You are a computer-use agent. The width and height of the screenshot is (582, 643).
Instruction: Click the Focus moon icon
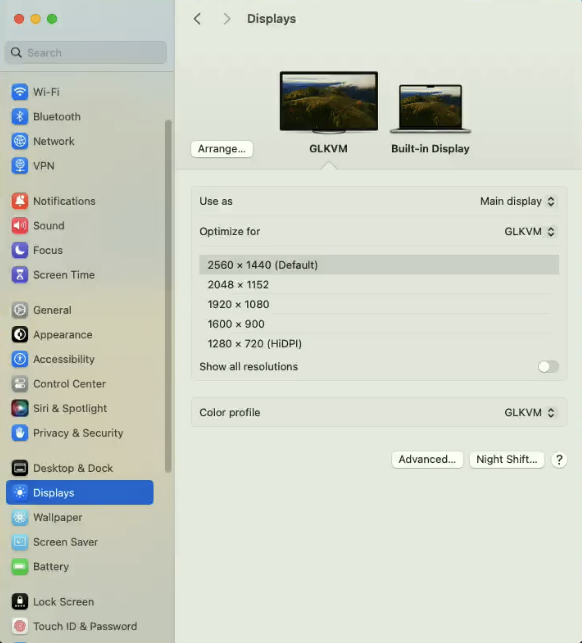tap(19, 250)
